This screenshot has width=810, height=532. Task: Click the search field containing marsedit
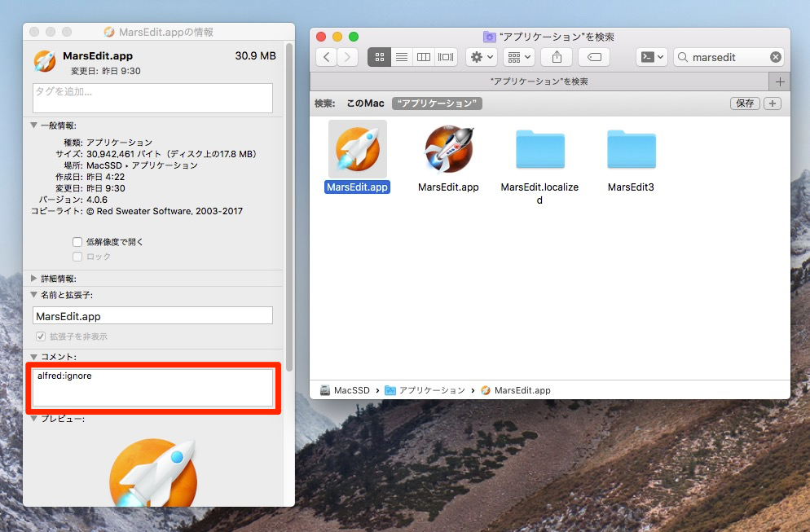click(729, 57)
